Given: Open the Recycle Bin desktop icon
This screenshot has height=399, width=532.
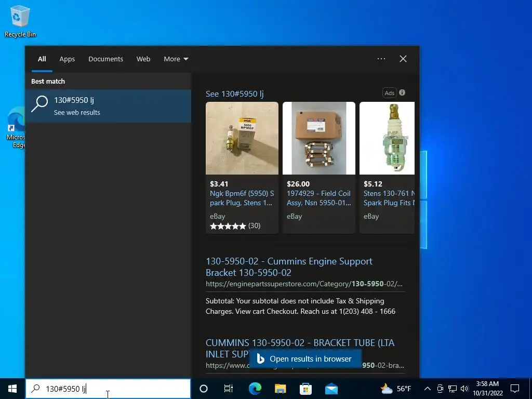Looking at the screenshot, I should pos(20,21).
